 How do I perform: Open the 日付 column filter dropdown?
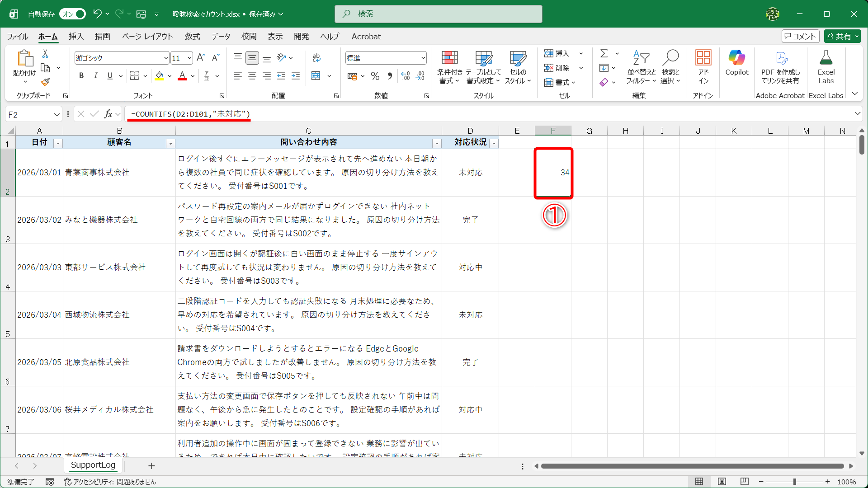point(58,143)
